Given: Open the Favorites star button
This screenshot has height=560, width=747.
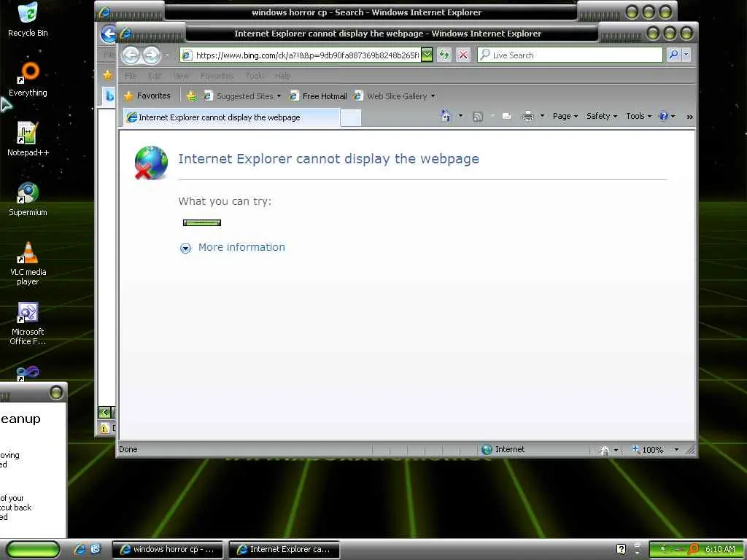Looking at the screenshot, I should [147, 96].
